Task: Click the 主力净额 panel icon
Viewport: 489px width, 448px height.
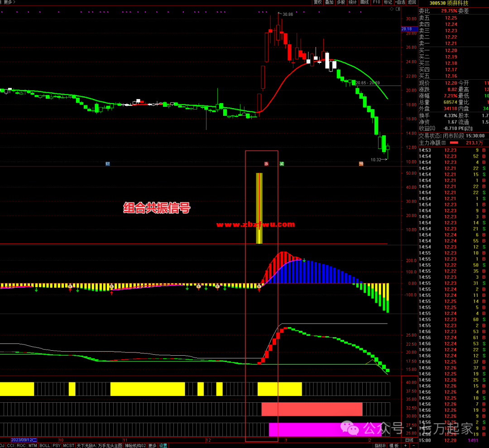Action: [x=443, y=143]
